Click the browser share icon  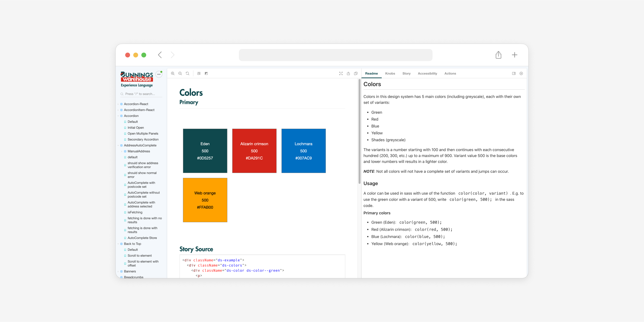coord(498,55)
